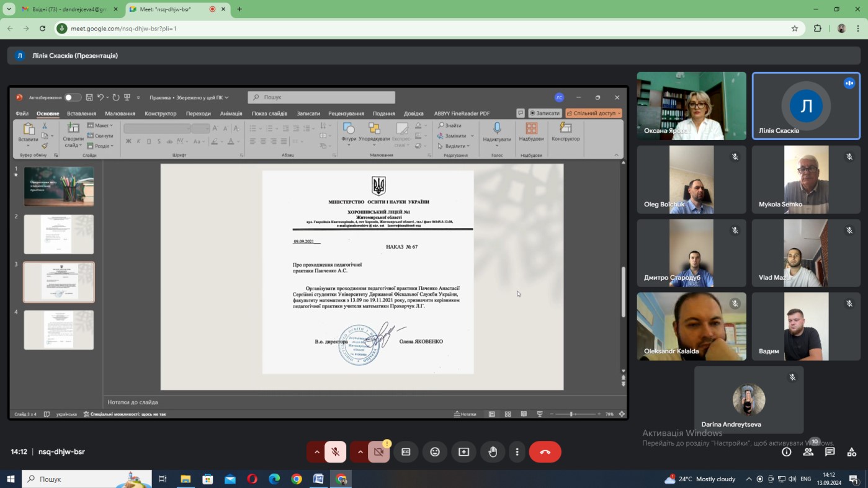Open the Замінити replace dropdown
This screenshot has width=868, height=488.
click(455, 136)
